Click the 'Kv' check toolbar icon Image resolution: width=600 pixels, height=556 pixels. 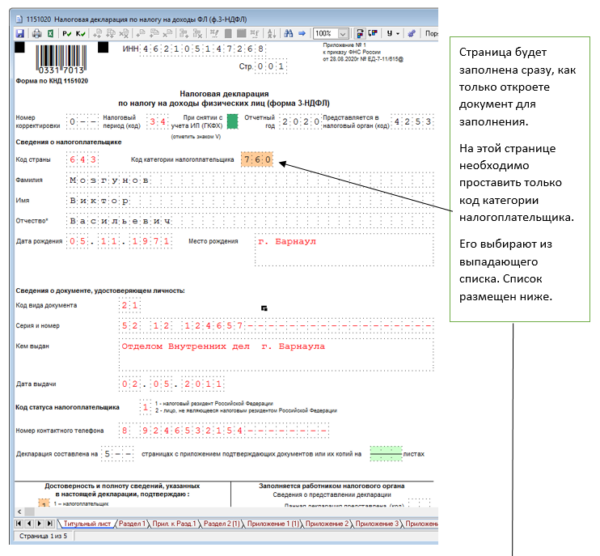[x=81, y=33]
